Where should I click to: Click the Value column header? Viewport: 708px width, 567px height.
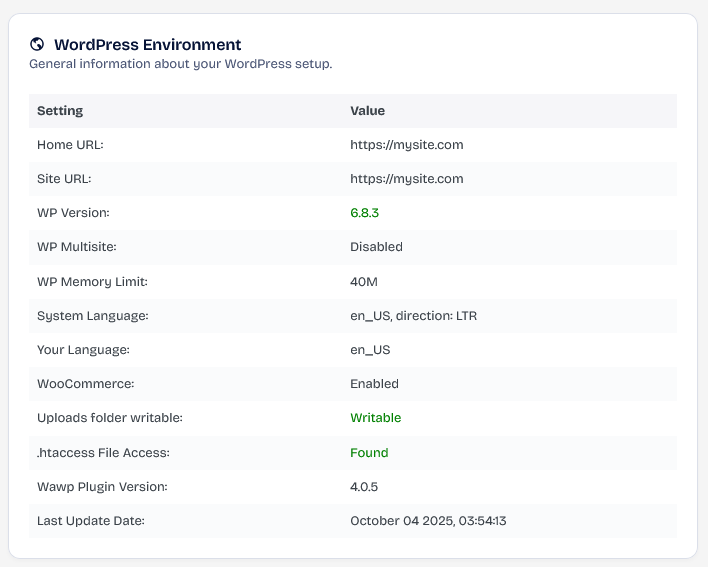click(x=367, y=111)
